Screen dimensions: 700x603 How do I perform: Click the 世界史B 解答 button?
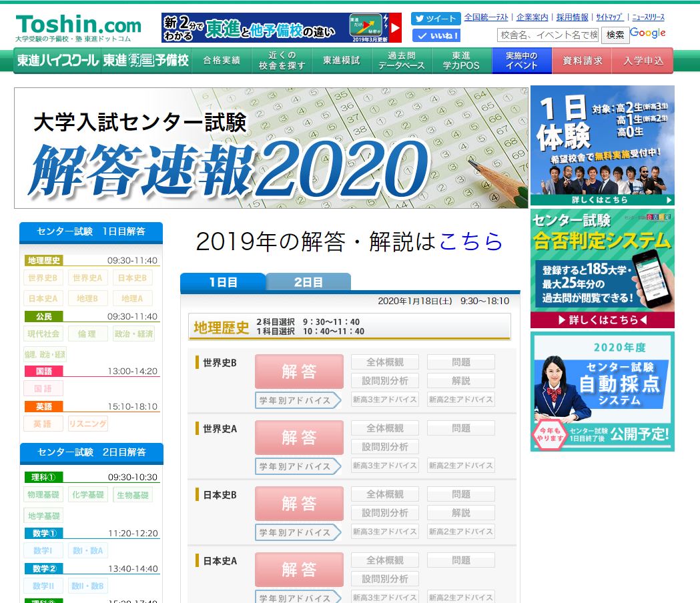tap(299, 372)
